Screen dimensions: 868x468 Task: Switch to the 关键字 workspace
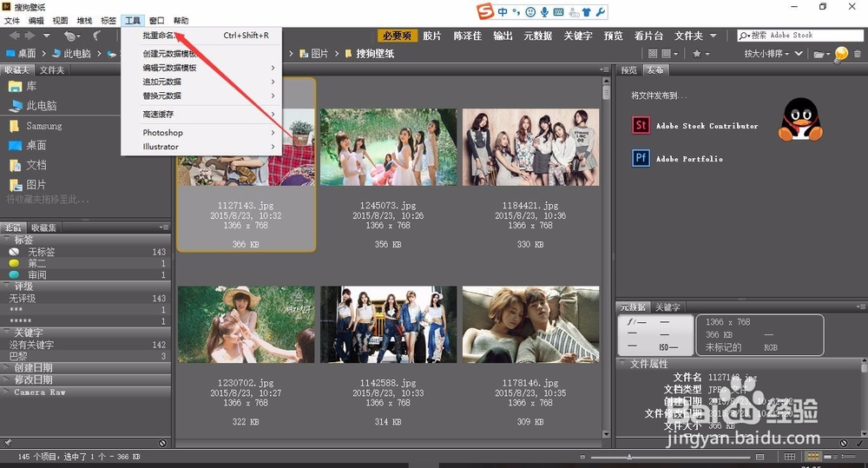click(578, 36)
